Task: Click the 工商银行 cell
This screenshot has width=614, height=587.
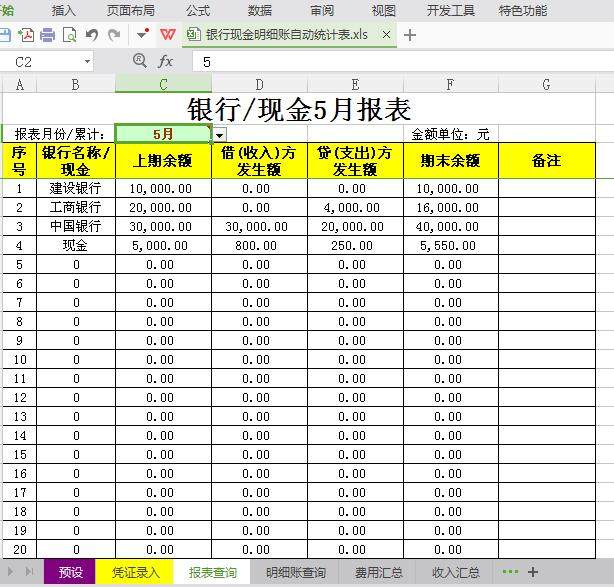Action: (76, 208)
